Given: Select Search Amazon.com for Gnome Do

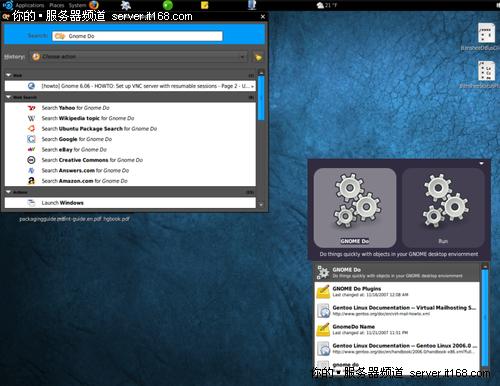Looking at the screenshot, I should coord(130,181).
